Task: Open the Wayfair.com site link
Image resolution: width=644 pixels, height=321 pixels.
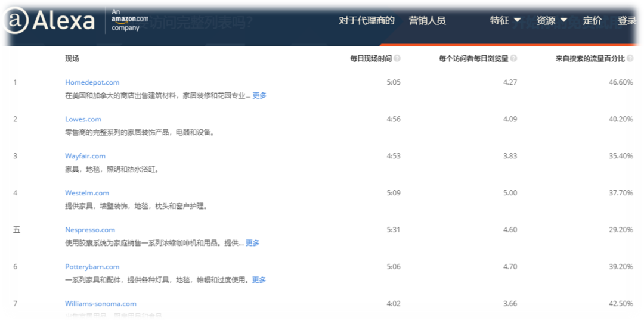Action: click(85, 156)
